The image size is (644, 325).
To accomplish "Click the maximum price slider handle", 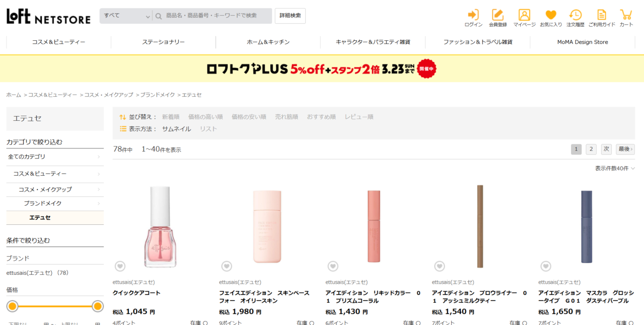I will (98, 306).
